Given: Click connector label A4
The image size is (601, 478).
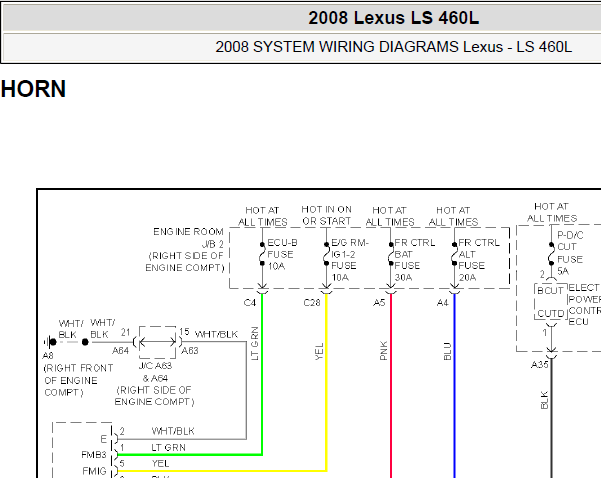Looking at the screenshot, I should pyautogui.click(x=442, y=303).
